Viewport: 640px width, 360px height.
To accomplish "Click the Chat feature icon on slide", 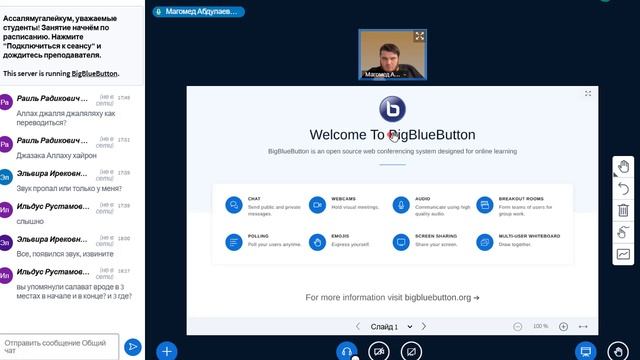I will (x=234, y=205).
